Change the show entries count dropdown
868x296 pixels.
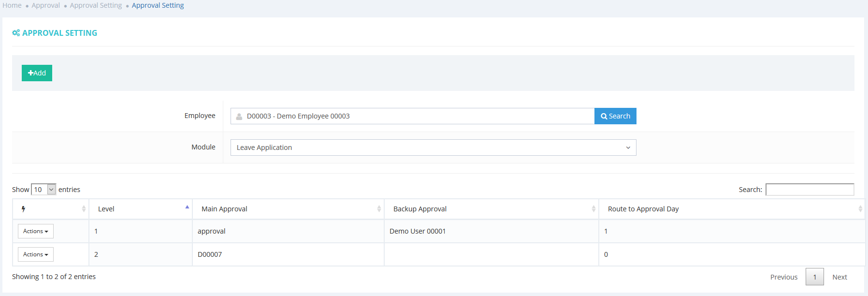tap(43, 190)
